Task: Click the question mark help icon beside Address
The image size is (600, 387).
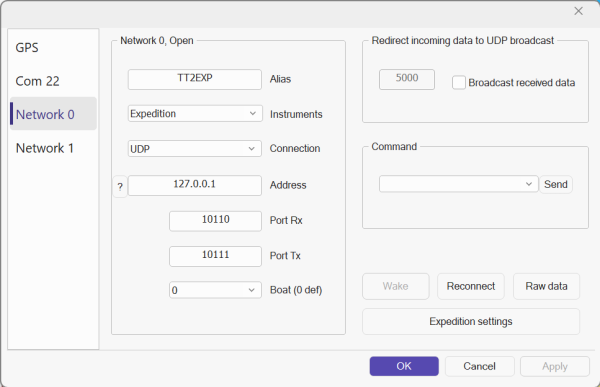Action: 120,186
